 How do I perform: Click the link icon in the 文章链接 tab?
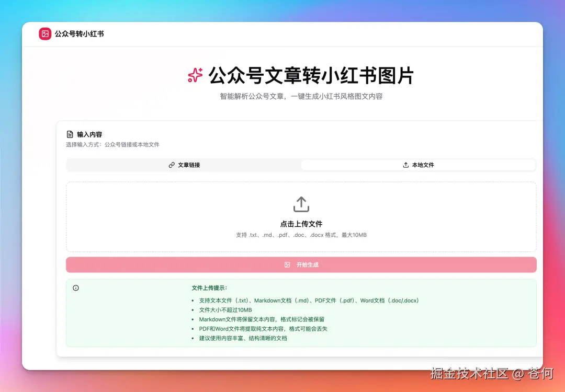coord(172,165)
